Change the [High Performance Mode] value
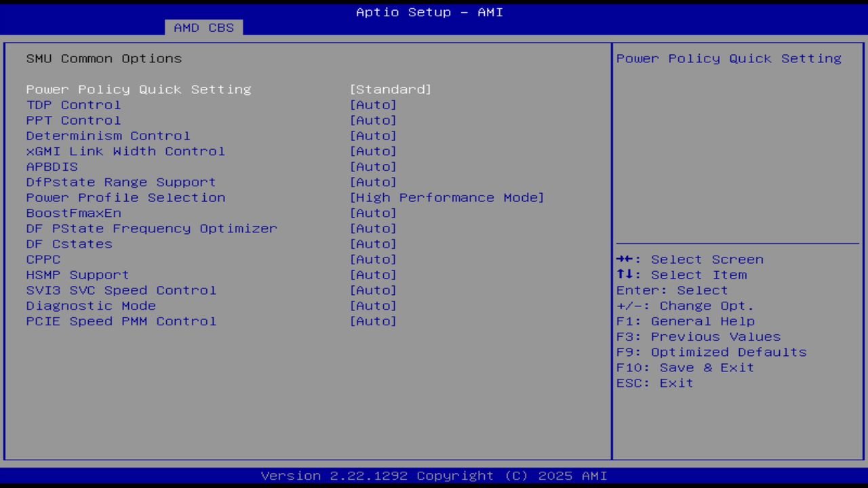The width and height of the screenshot is (868, 488). click(447, 198)
